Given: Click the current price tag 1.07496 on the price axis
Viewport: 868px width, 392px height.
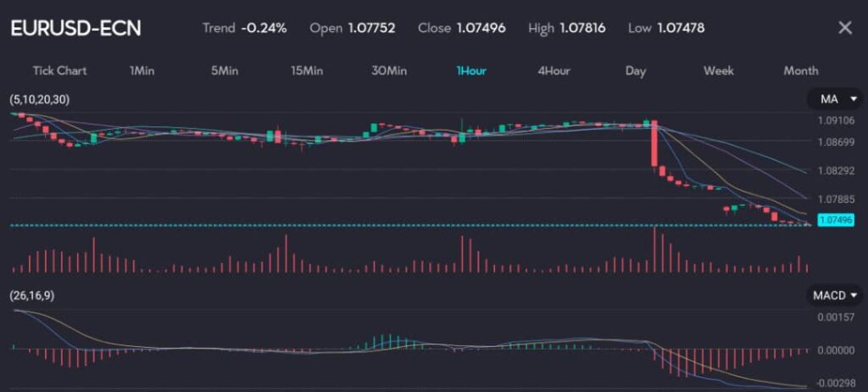Looking at the screenshot, I should pos(835,220).
